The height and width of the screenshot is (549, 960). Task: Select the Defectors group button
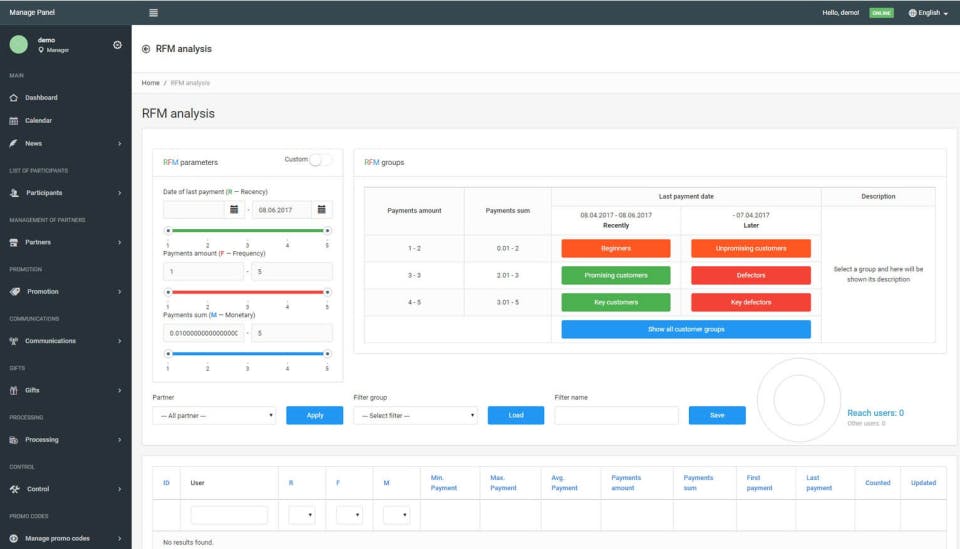click(x=751, y=275)
